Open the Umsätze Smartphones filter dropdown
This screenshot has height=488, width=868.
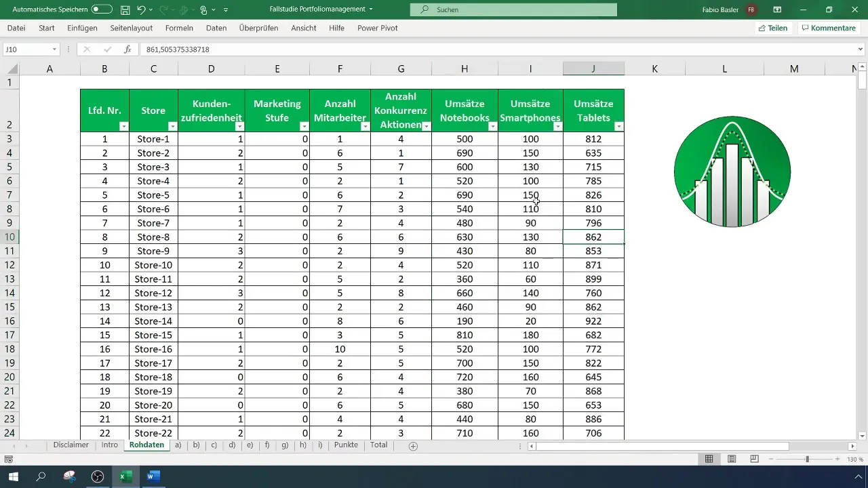(x=557, y=127)
